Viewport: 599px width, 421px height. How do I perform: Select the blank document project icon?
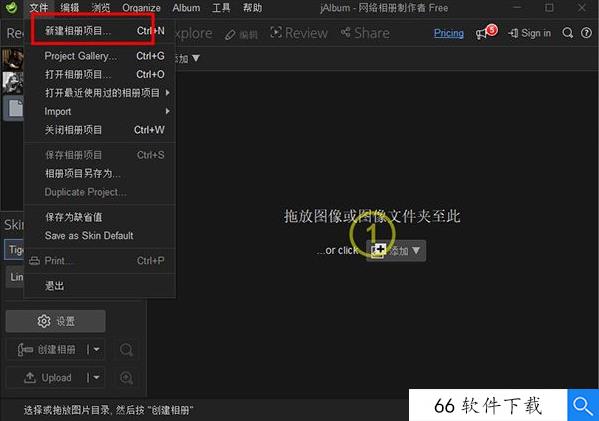pyautogui.click(x=14, y=108)
